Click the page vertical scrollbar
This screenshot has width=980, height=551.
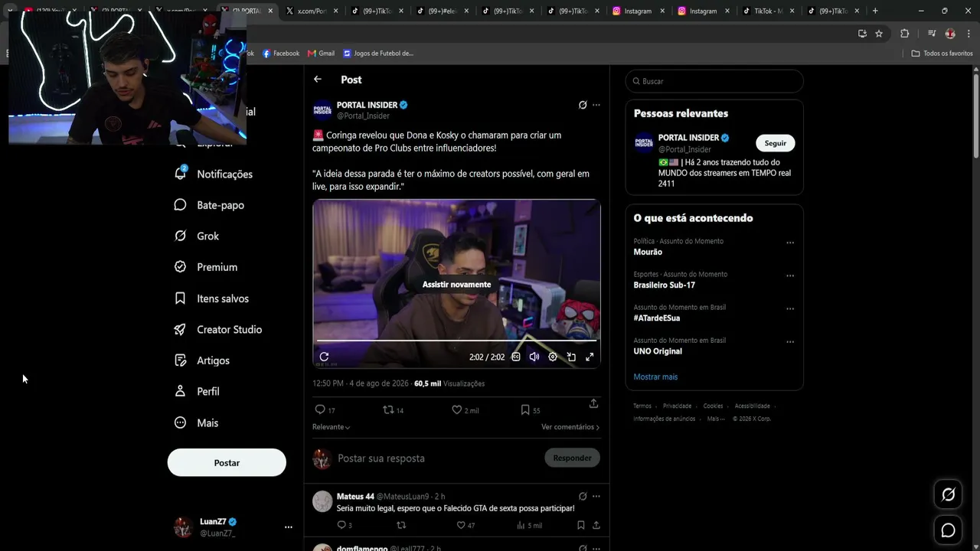pos(976,115)
